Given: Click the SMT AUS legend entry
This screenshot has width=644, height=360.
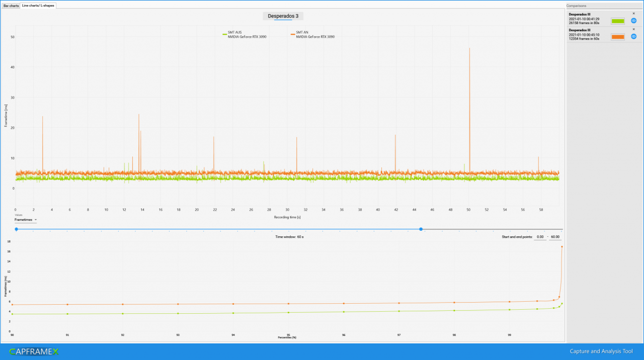Looking at the screenshot, I should point(245,35).
